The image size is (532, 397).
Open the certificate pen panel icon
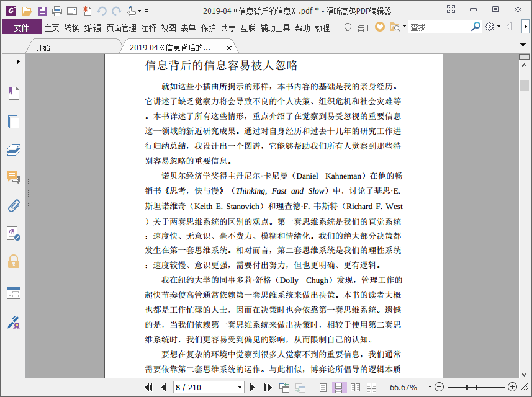(14, 323)
